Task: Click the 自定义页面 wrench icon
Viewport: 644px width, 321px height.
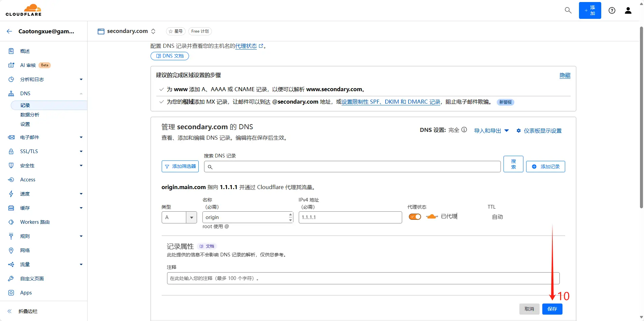Action: tap(11, 279)
